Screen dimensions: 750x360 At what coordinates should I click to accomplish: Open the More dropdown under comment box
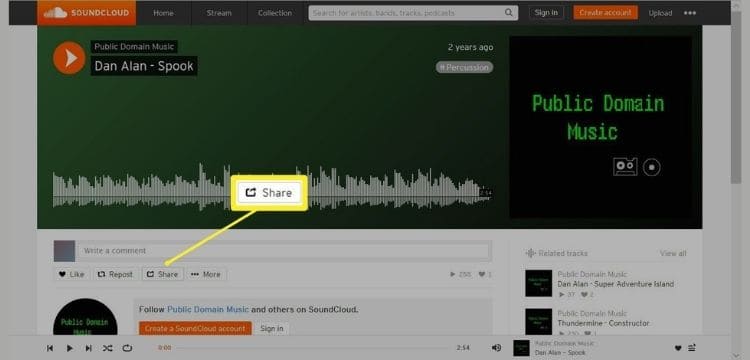[206, 274]
